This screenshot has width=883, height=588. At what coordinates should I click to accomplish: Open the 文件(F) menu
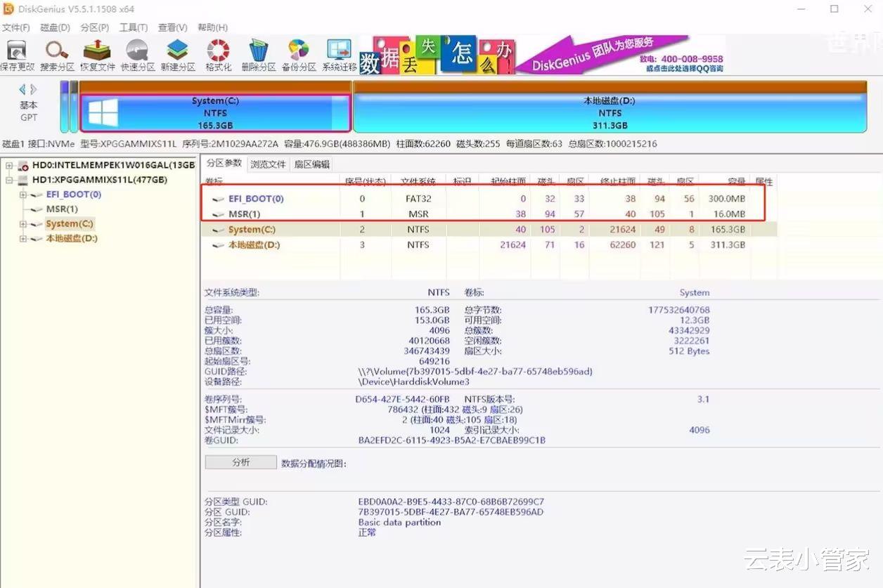pos(15,27)
